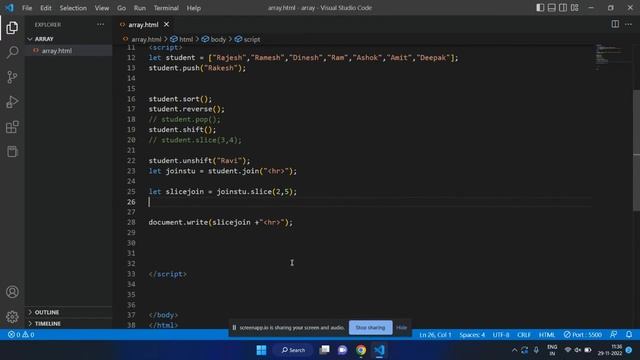Change indentation via Spaces: 4
The width and height of the screenshot is (640, 360).
pos(472,335)
